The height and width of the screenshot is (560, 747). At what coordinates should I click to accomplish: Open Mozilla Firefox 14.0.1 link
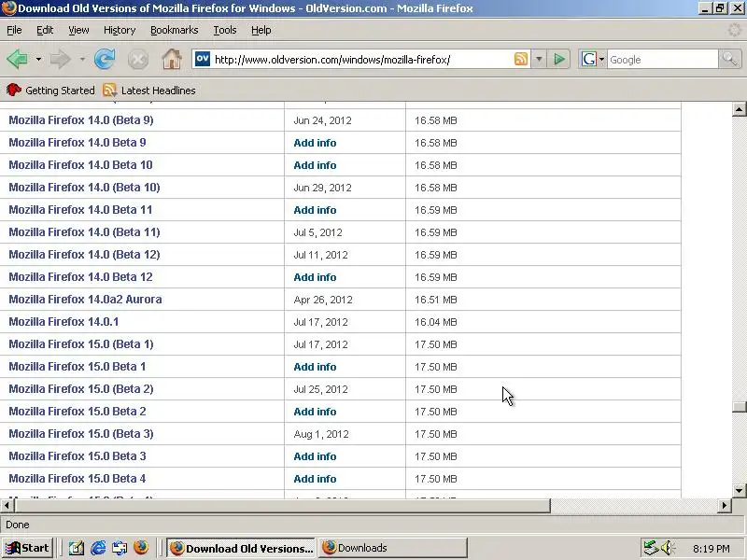(63, 321)
